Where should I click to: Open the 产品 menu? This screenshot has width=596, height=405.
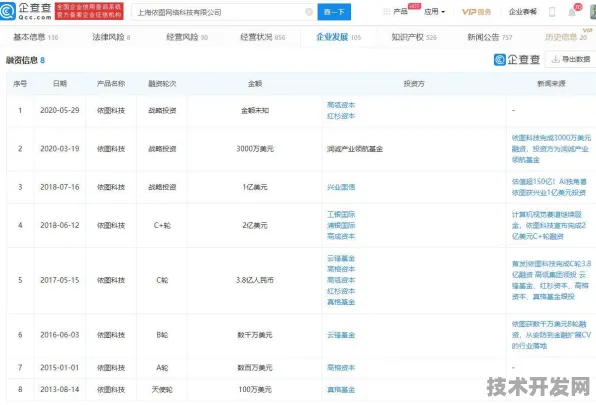pos(400,12)
